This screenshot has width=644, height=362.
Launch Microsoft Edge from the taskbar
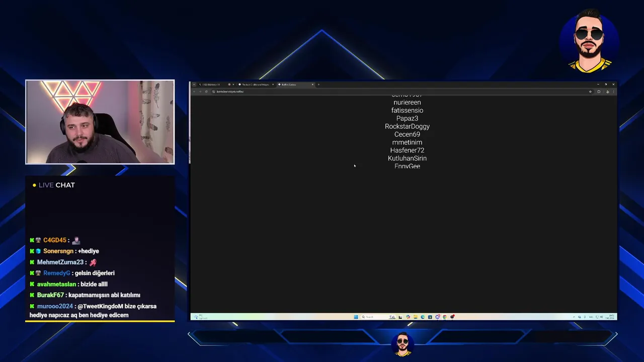[423, 317]
